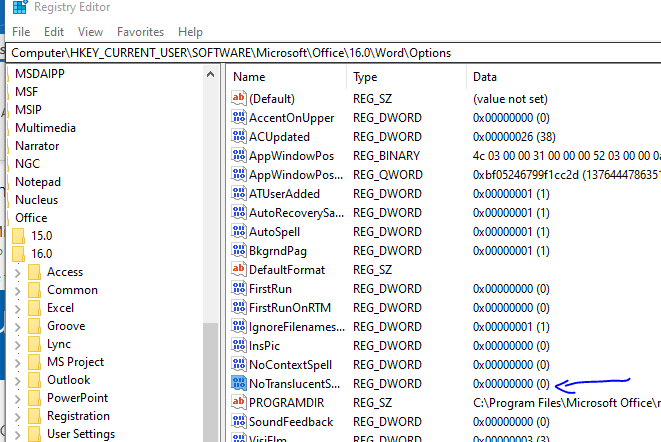Open the Favorites menu
This screenshot has height=442, width=661.
point(140,32)
